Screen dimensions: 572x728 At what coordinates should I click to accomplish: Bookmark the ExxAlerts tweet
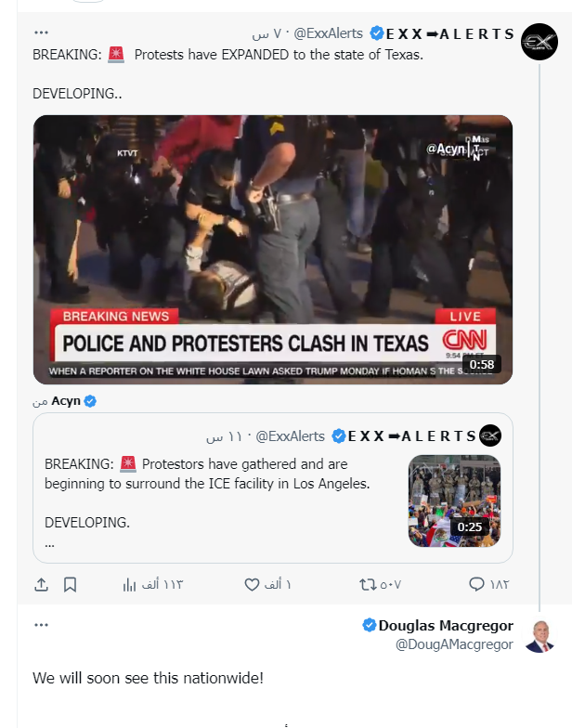click(71, 584)
